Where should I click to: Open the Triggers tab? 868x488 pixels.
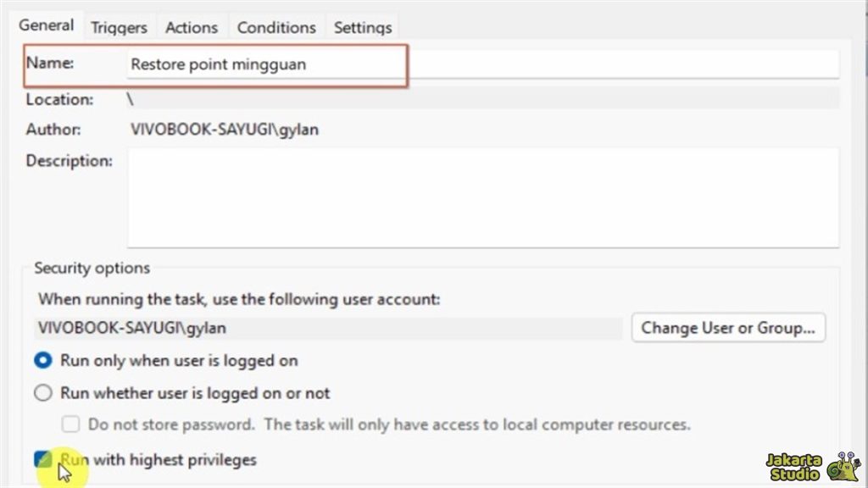click(x=119, y=27)
